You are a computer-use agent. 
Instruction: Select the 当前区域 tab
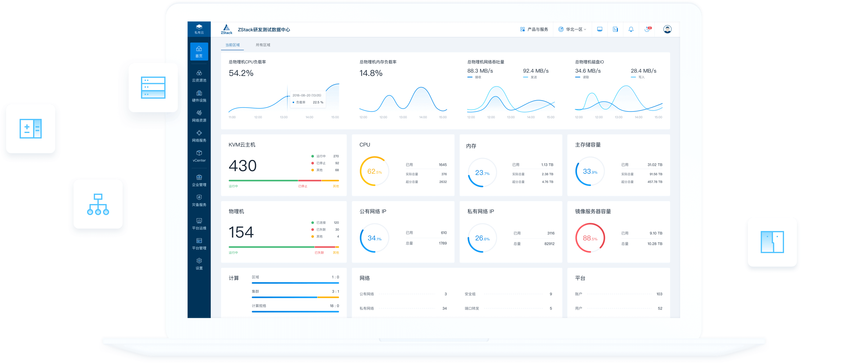(233, 45)
